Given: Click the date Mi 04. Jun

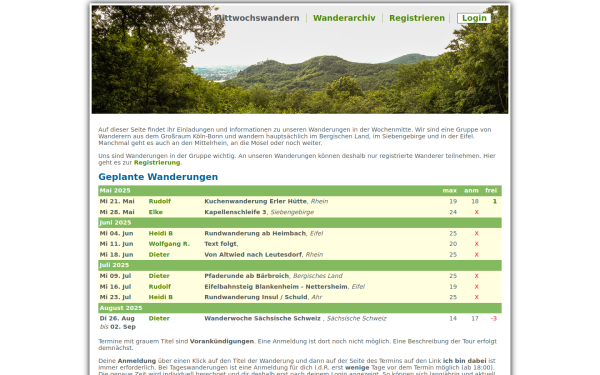Looking at the screenshot, I should pos(116,233).
